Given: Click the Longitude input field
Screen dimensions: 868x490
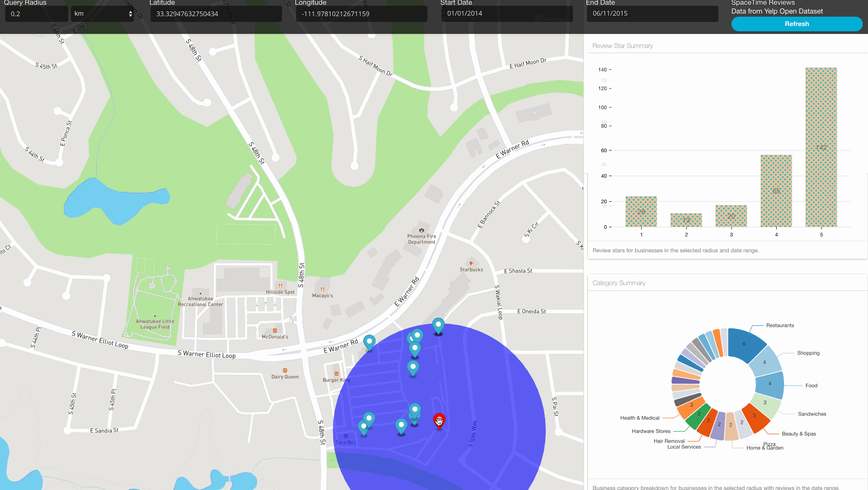Looking at the screenshot, I should [x=361, y=14].
